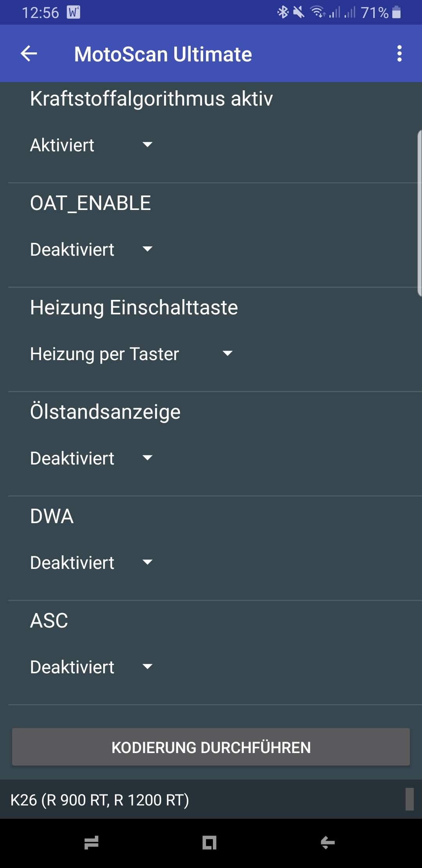
Task: Expand the OAT_ENABLE dropdown
Action: click(x=91, y=249)
